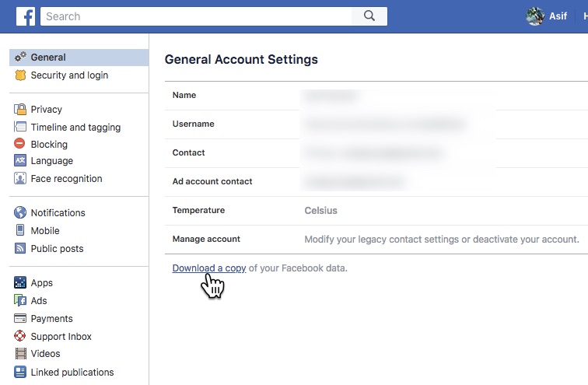Screen dimensions: 588x385
Task: Click the Privacy padlock icon
Action: [20, 109]
